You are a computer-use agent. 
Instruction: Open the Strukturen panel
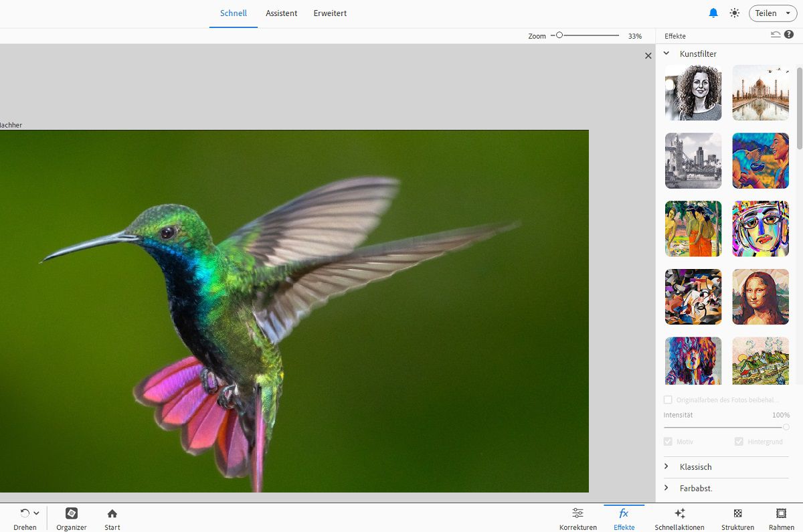point(737,514)
